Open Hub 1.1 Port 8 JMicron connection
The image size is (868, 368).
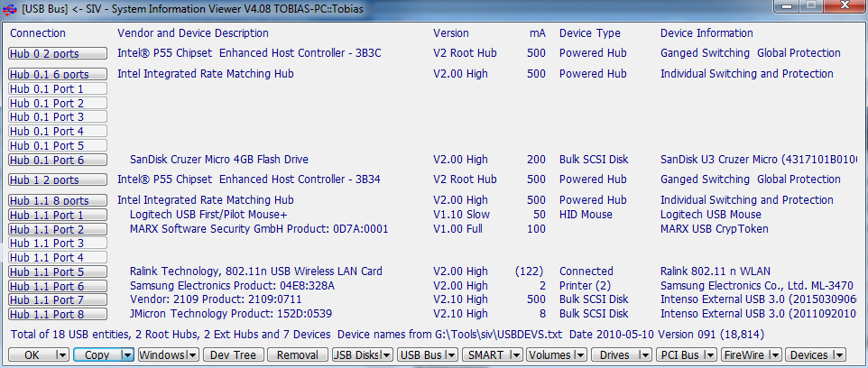tap(58, 314)
